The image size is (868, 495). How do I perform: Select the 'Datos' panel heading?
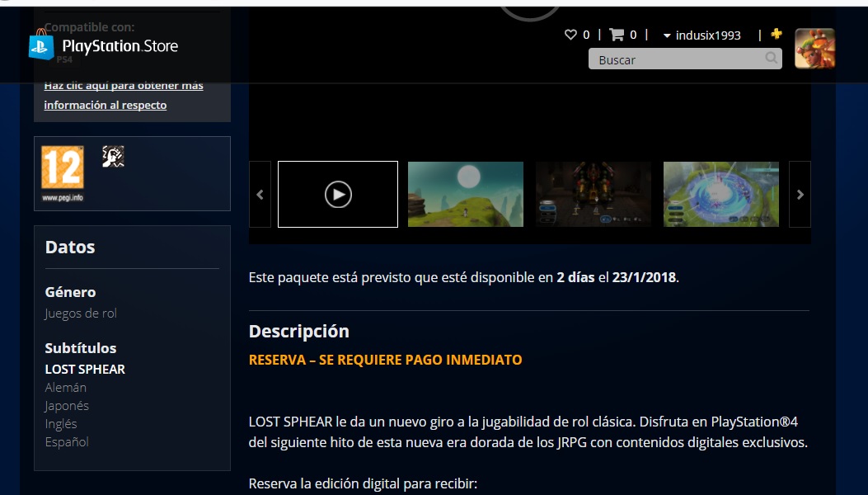[70, 247]
